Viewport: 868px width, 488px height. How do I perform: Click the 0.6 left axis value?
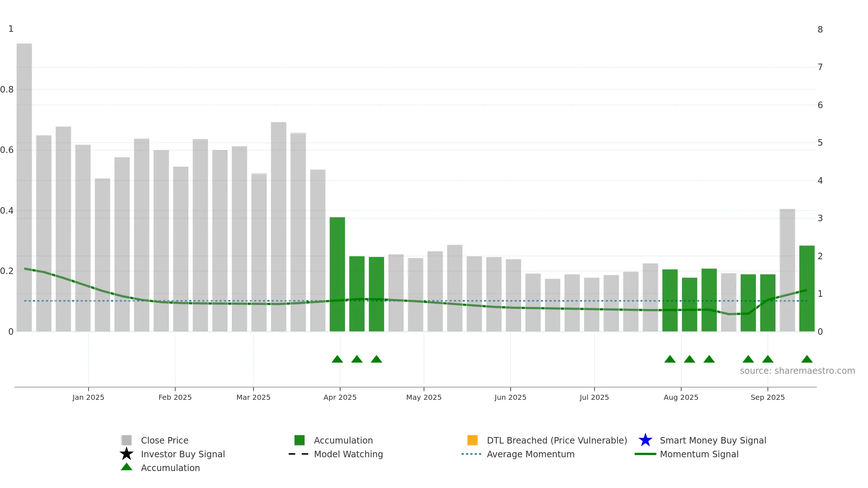pyautogui.click(x=7, y=150)
